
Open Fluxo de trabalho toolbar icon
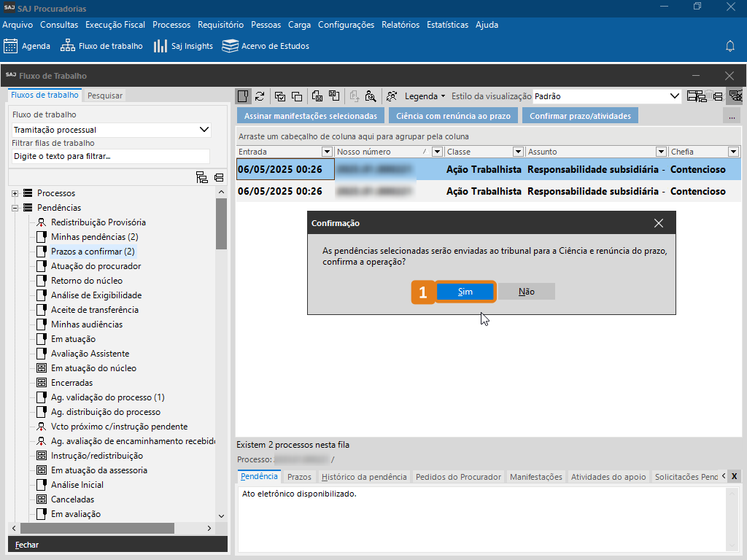click(68, 46)
